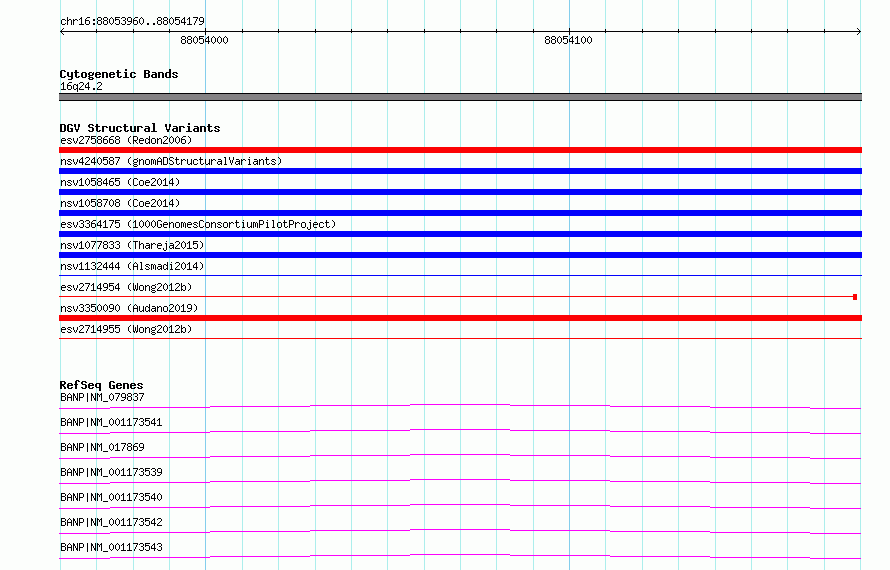This screenshot has width=890, height=570.
Task: Click the chr16:88053960..88054179 coordinate label
Action: (132, 21)
